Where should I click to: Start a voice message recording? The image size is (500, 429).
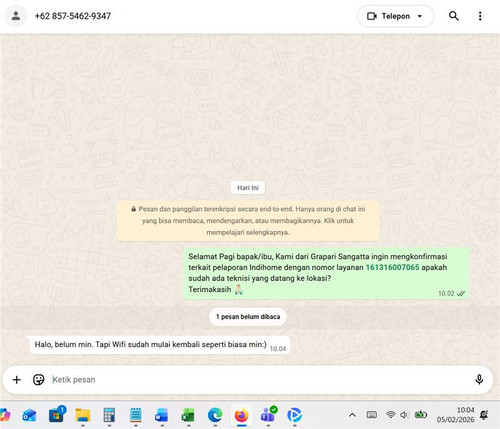click(x=479, y=380)
